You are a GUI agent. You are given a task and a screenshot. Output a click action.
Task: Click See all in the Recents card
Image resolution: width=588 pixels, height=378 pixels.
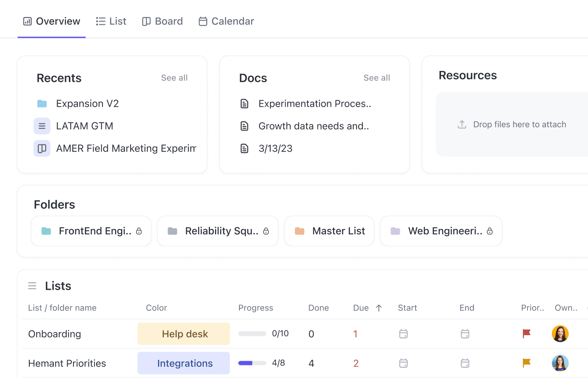point(174,78)
